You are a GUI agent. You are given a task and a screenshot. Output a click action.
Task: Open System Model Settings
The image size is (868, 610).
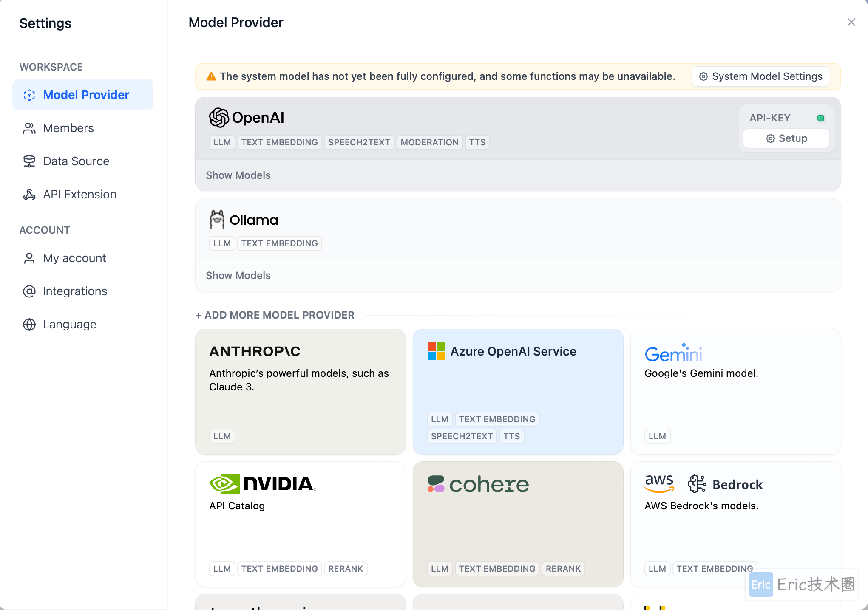[761, 76]
